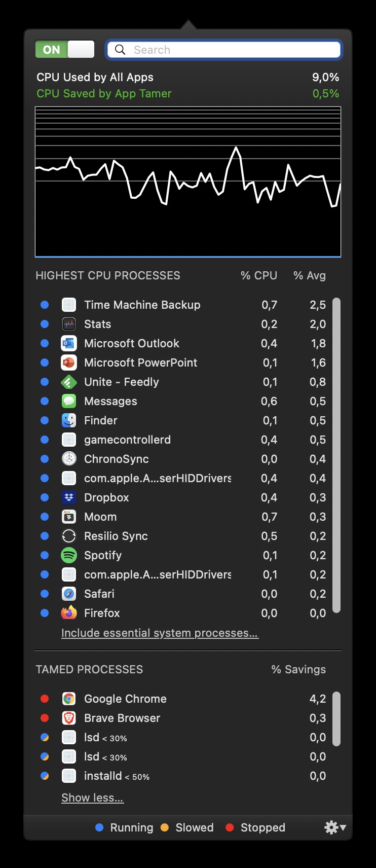
Task: Select the Time Machine Backup row name
Action: pyautogui.click(x=142, y=305)
